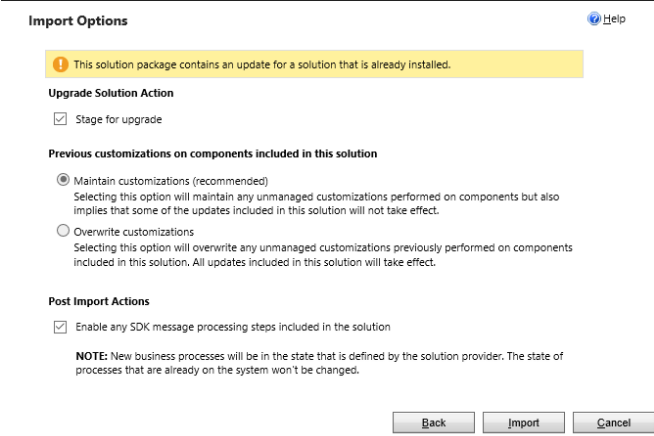The image size is (654, 436).
Task: Click the blue question mark Help icon
Action: (594, 19)
